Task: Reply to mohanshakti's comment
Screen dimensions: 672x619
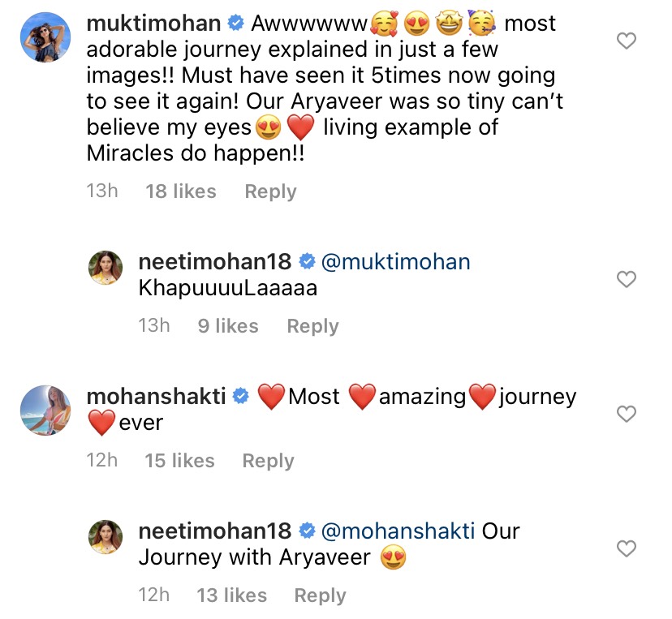Action: point(268,461)
